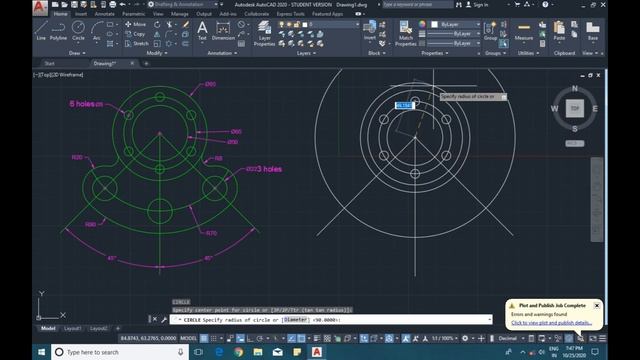Switch to the Insert ribbon tab
This screenshot has width=640, height=360.
(x=80, y=14)
